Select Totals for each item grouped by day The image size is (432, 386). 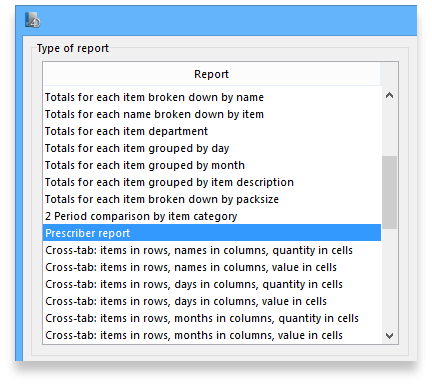click(212, 148)
